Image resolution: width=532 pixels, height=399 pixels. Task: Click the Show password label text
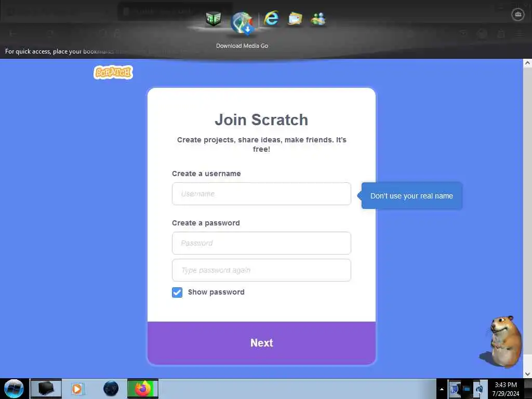coord(216,292)
